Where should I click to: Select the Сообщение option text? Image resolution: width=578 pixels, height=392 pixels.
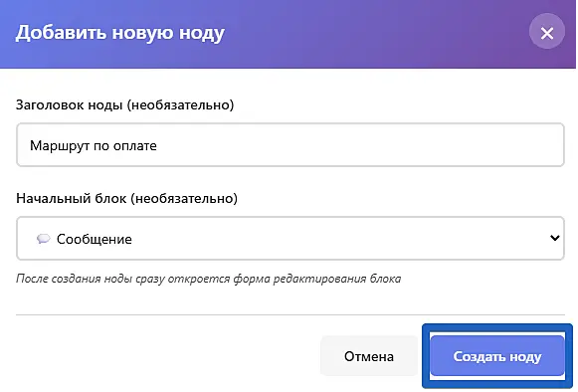click(x=94, y=240)
